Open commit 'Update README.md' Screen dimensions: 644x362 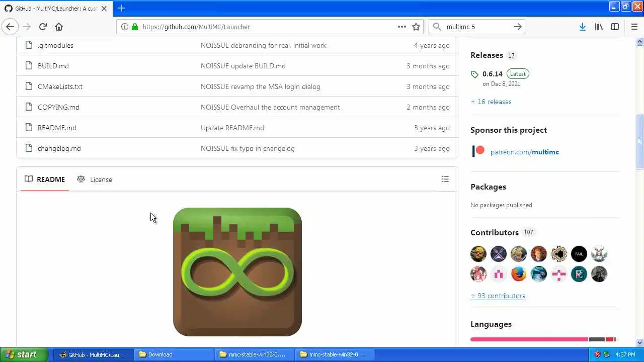(232, 128)
